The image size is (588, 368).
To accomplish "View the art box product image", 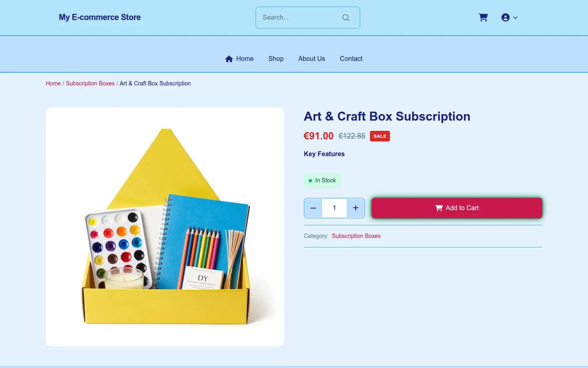I will 165,227.
